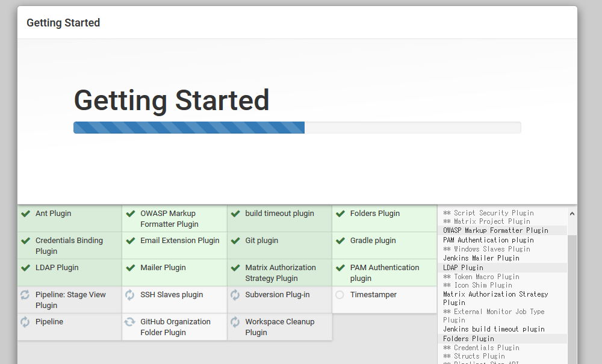Click the checkmark beside Matrix Authorization Strategy Plugin cell
602x364 pixels.
pos(235,268)
